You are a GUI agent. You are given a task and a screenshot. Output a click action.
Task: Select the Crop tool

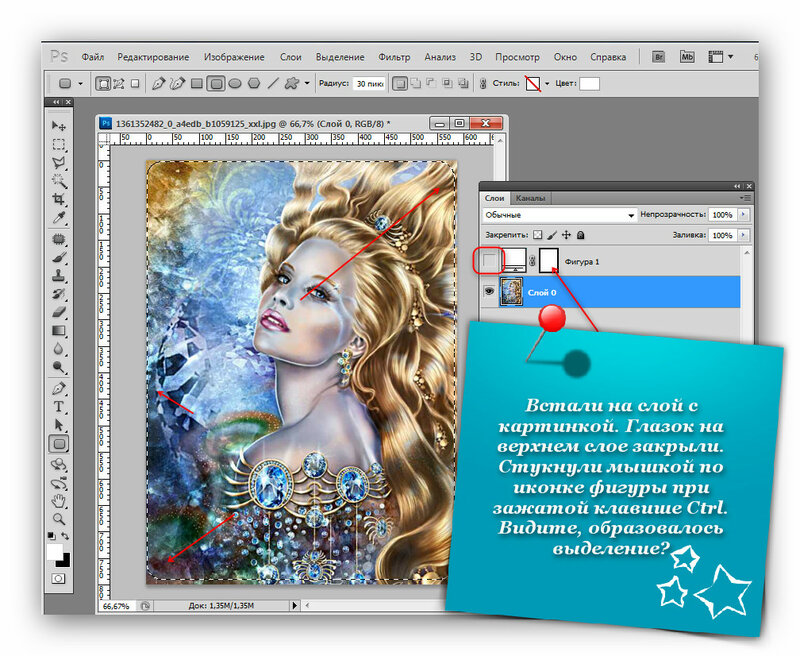pyautogui.click(x=59, y=199)
